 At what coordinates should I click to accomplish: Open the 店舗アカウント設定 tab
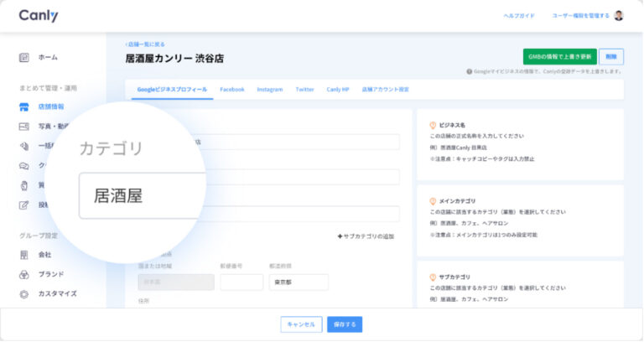[x=385, y=89]
